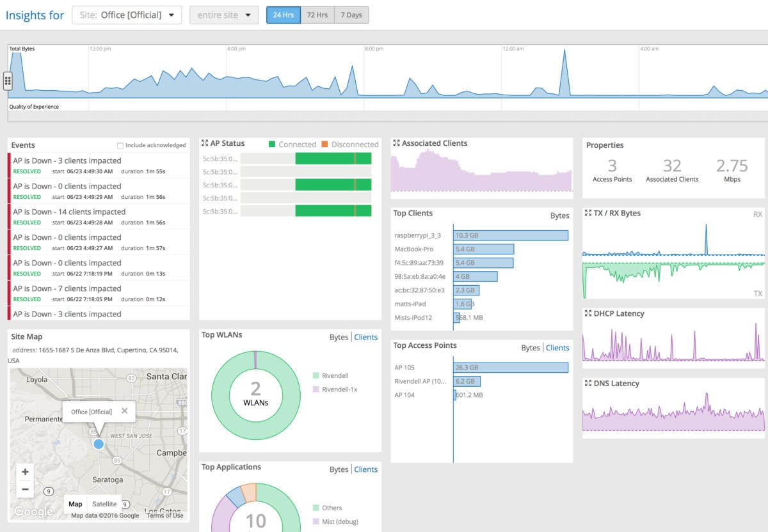Click the timeline drag handle icon
768x532 pixels.
click(8, 81)
